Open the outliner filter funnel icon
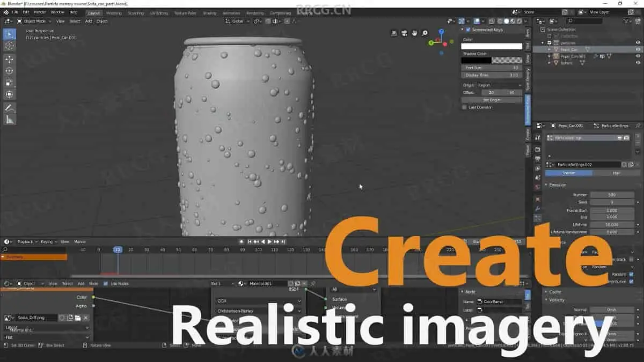The width and height of the screenshot is (644, 362). (627, 21)
